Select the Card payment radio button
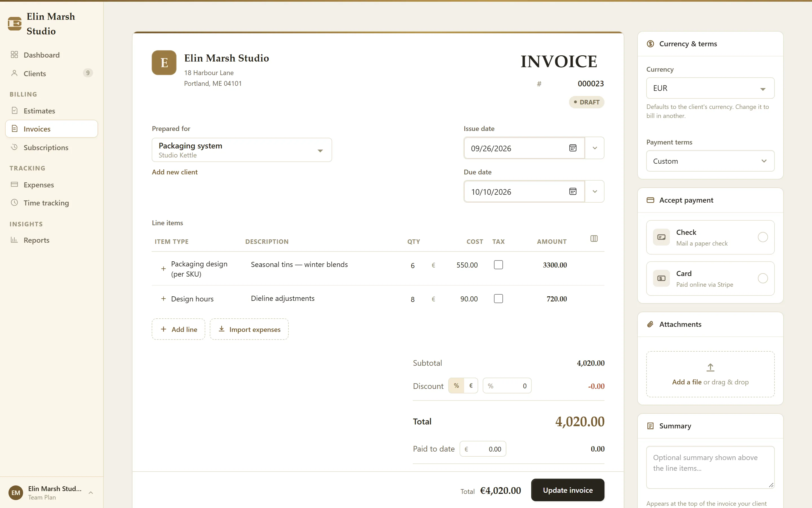Image resolution: width=812 pixels, height=508 pixels. pos(763,279)
